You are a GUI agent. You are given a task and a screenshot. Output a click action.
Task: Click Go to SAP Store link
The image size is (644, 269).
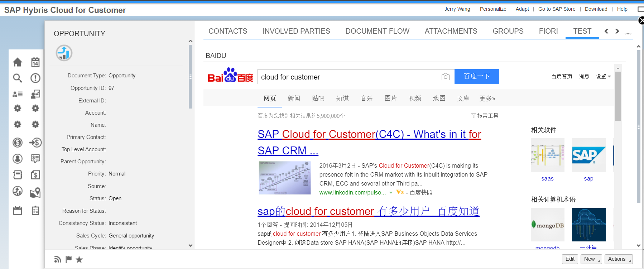pos(557,9)
